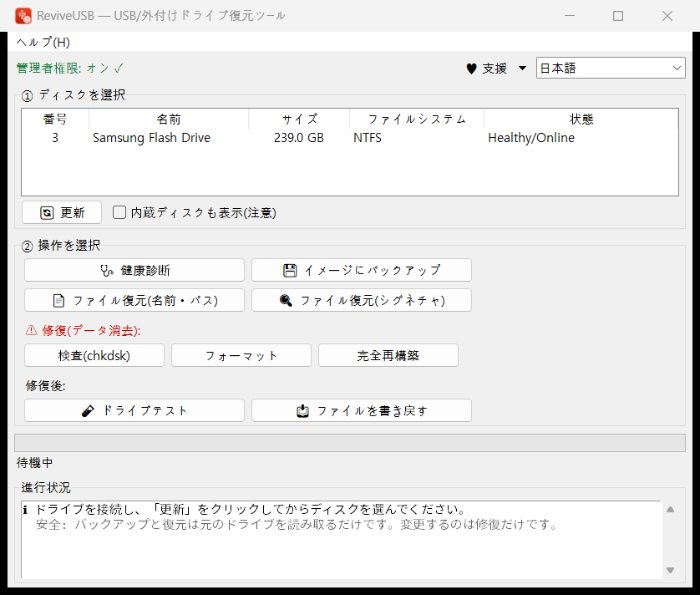This screenshot has width=700, height=595.
Task: Click the ReviveUSB app icon in title bar
Action: click(23, 16)
